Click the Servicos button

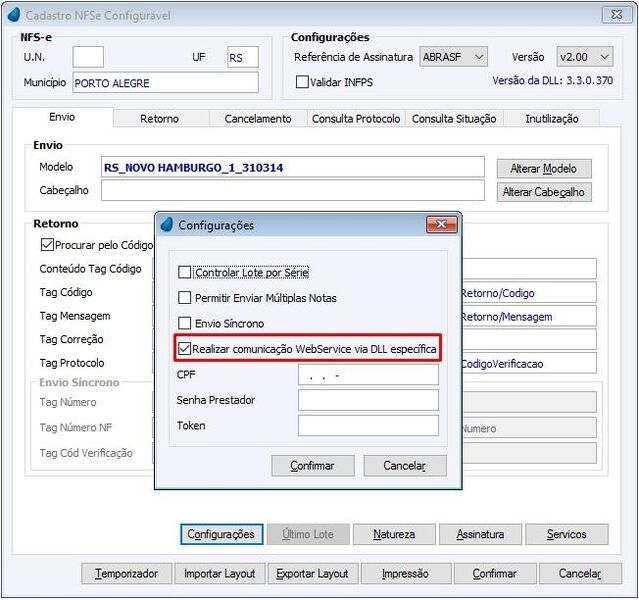(x=566, y=534)
